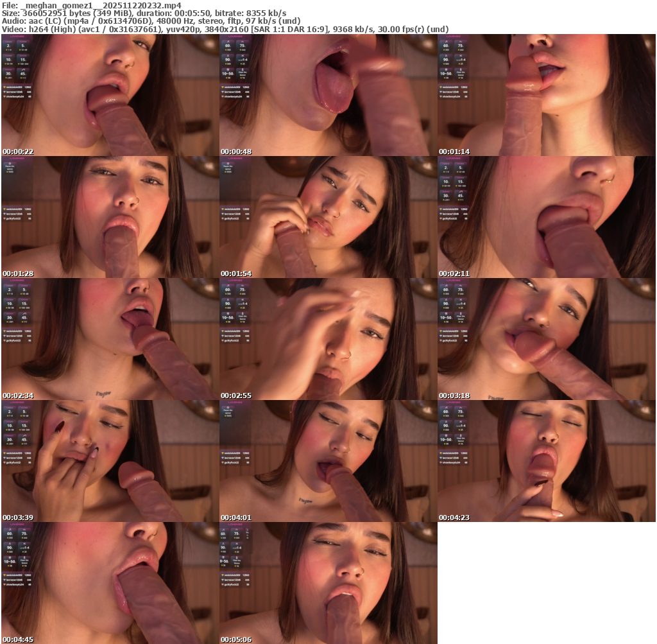Click the thumbnail timestamped 00:00:22
The height and width of the screenshot is (644, 657).
(110, 95)
